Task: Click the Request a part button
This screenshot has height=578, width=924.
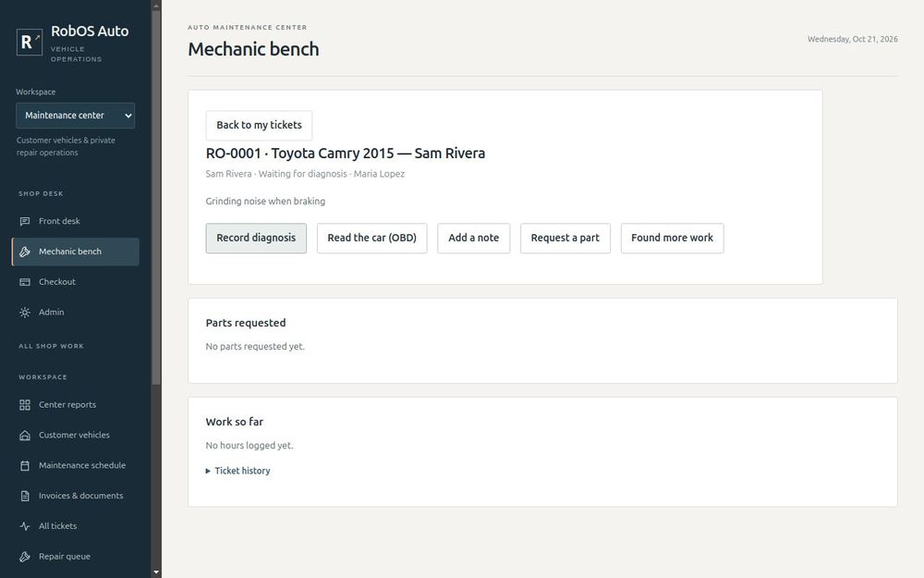Action: tap(565, 239)
